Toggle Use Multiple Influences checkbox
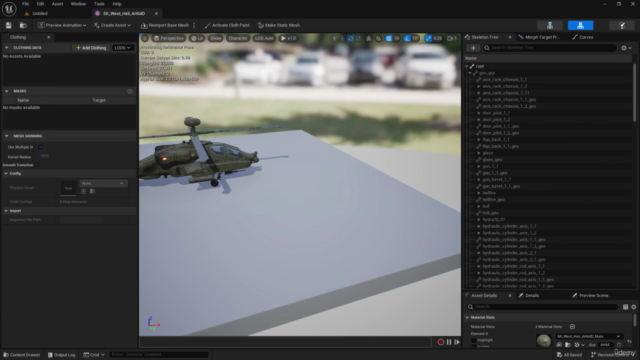The width and height of the screenshot is (640, 360). (40, 147)
